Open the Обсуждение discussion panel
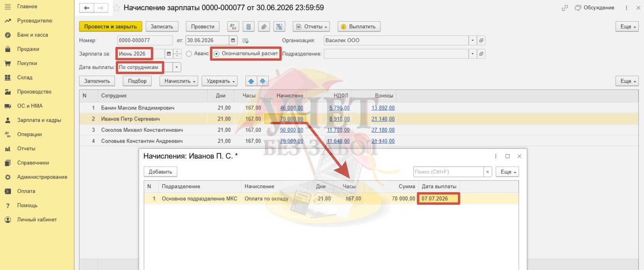 click(x=594, y=8)
